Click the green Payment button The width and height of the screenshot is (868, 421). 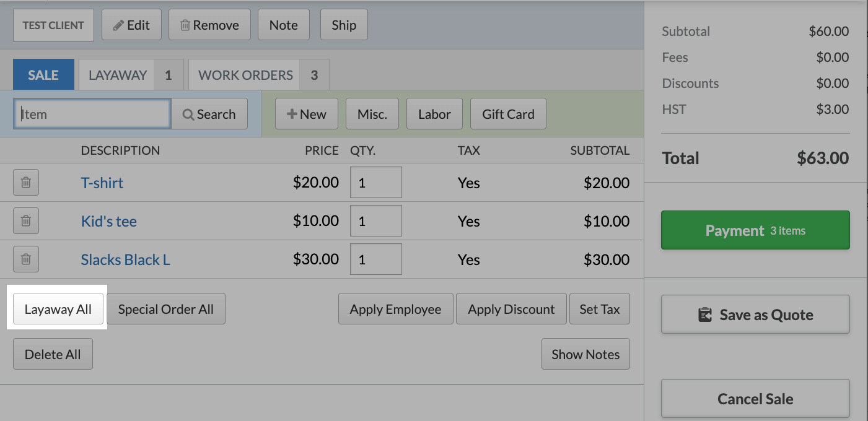click(755, 230)
